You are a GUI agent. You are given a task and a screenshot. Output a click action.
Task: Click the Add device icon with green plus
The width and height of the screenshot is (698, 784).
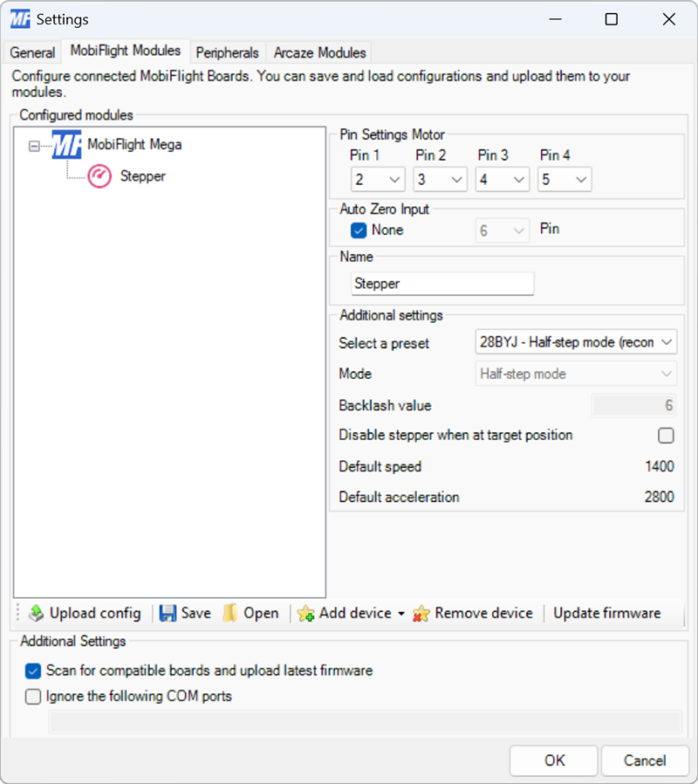(307, 613)
